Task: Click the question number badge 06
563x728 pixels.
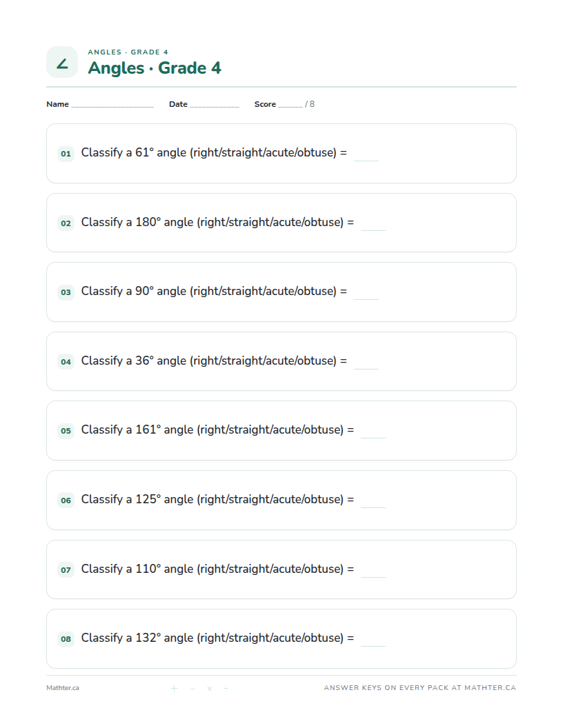Action: pyautogui.click(x=66, y=501)
